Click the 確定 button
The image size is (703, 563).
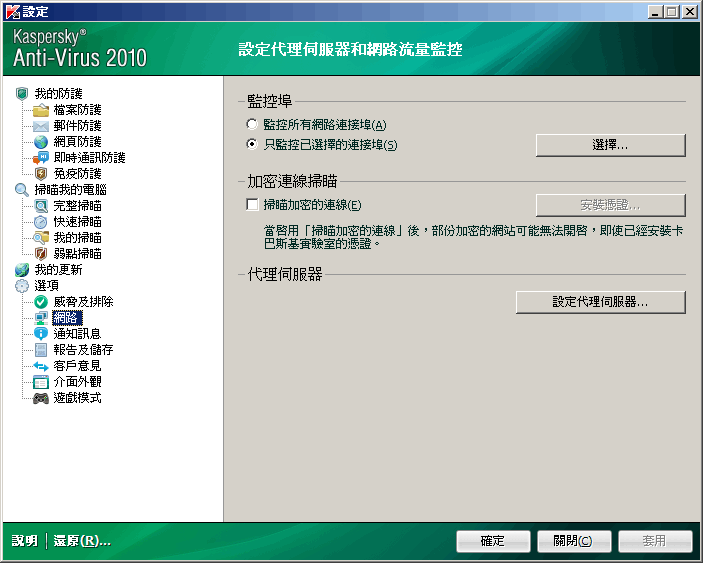pyautogui.click(x=493, y=541)
